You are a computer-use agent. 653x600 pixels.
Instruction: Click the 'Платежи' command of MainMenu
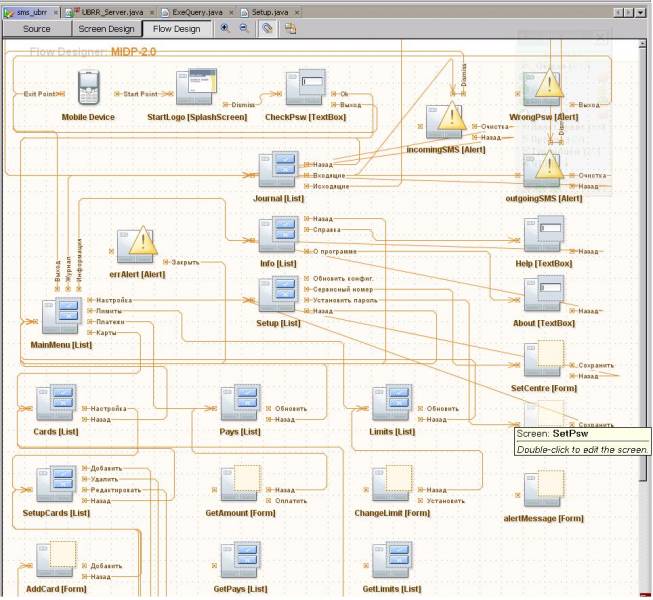coord(110,322)
